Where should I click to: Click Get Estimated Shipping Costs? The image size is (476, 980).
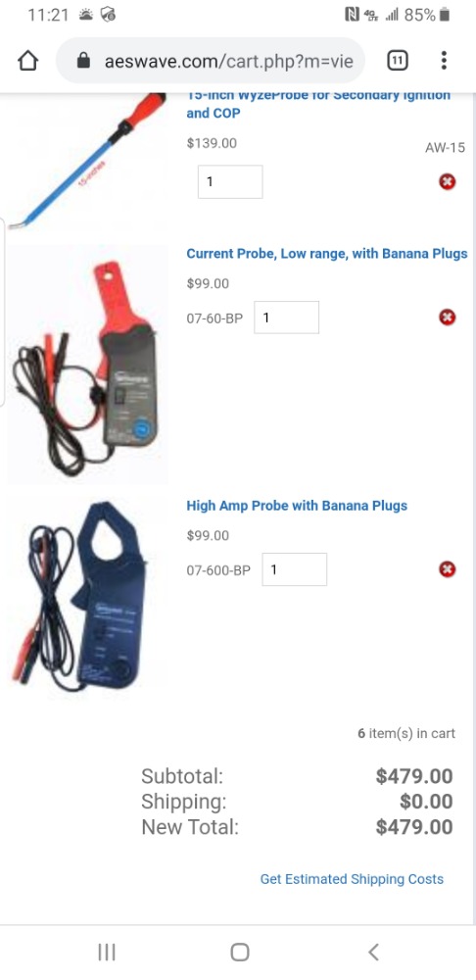click(x=352, y=879)
